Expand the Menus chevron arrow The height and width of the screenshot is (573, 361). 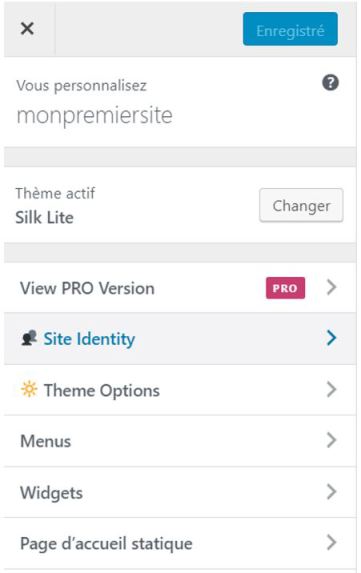(331, 440)
